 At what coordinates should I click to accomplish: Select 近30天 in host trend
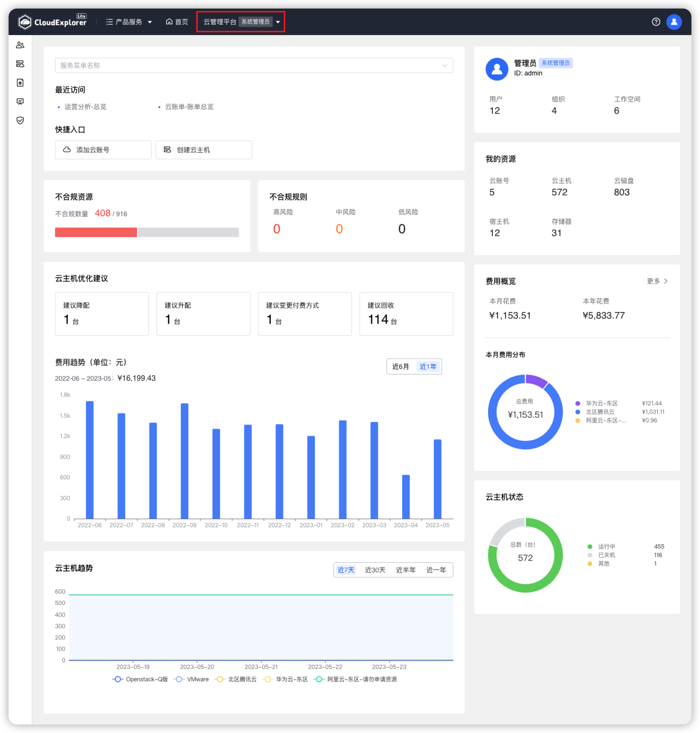coord(375,570)
